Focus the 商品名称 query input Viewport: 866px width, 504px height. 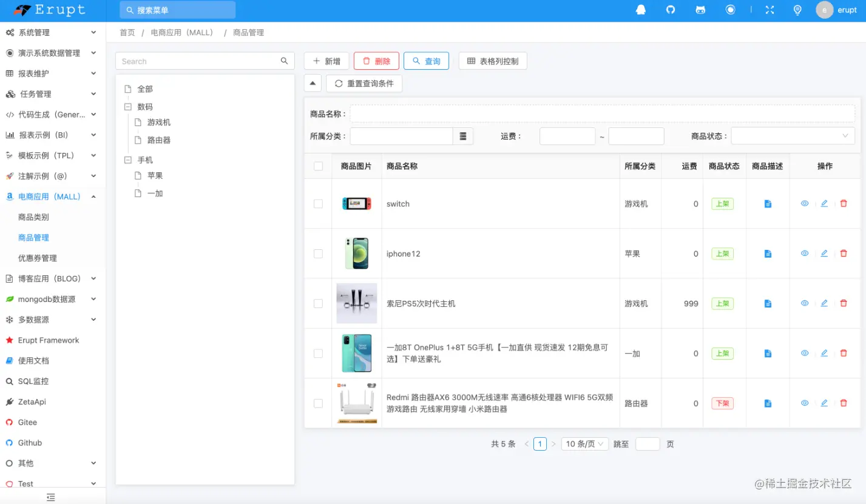602,113
